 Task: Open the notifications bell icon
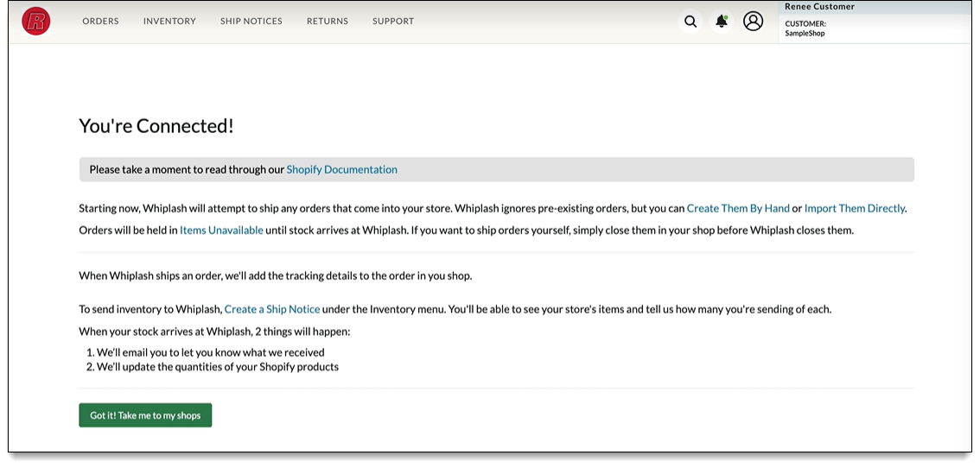click(722, 22)
